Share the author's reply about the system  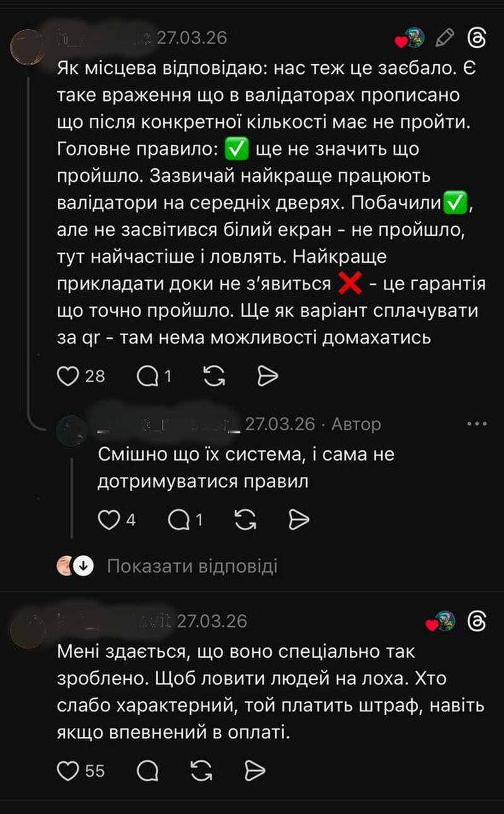click(x=298, y=520)
